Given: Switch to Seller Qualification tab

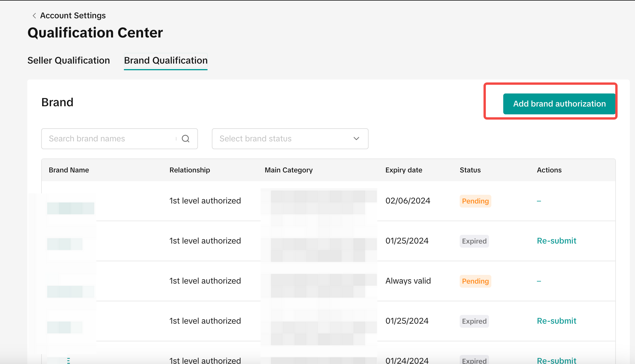Looking at the screenshot, I should (x=68, y=60).
